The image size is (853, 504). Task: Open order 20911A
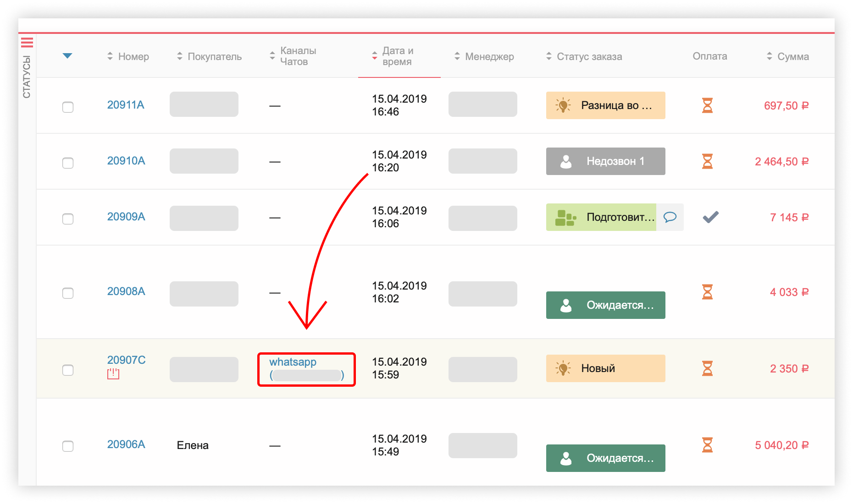click(126, 105)
